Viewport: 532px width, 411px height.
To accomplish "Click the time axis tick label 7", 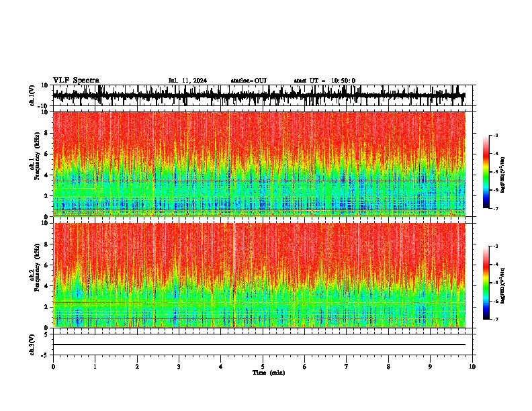I will coord(347,367).
